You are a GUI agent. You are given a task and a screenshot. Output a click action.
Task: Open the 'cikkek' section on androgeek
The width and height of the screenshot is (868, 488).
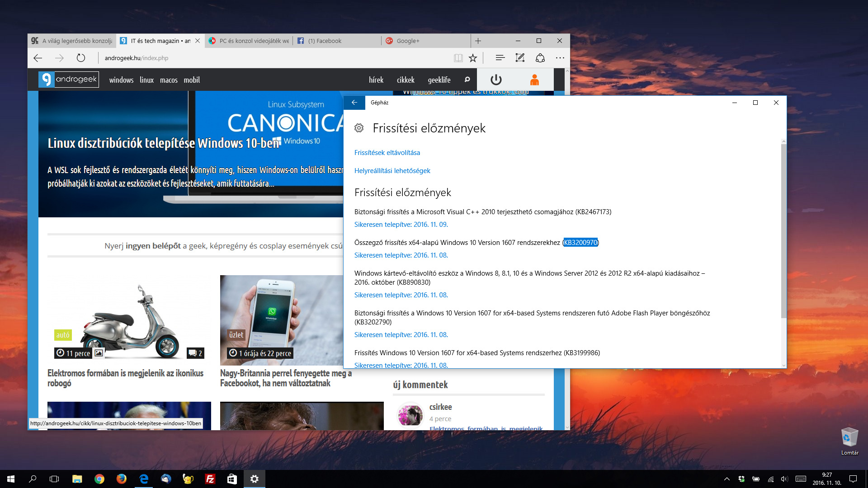(406, 80)
